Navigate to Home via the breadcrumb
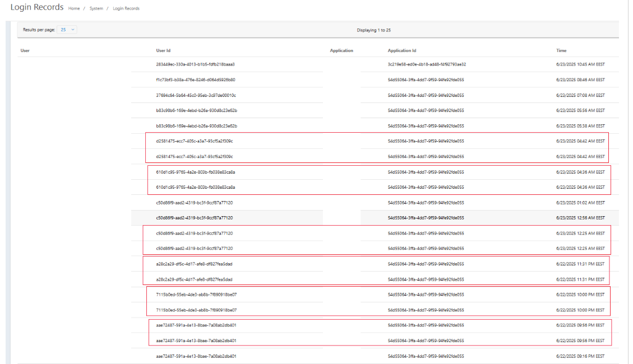The height and width of the screenshot is (364, 633). 73,8
